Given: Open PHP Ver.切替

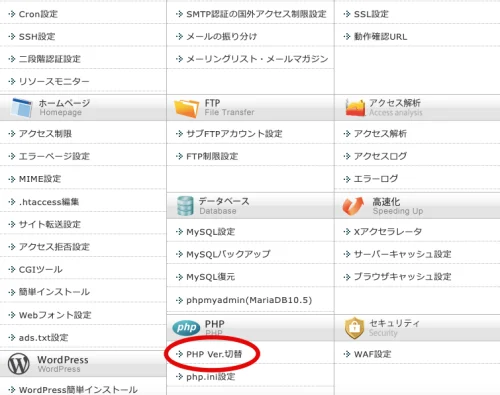Looking at the screenshot, I should click(x=214, y=354).
